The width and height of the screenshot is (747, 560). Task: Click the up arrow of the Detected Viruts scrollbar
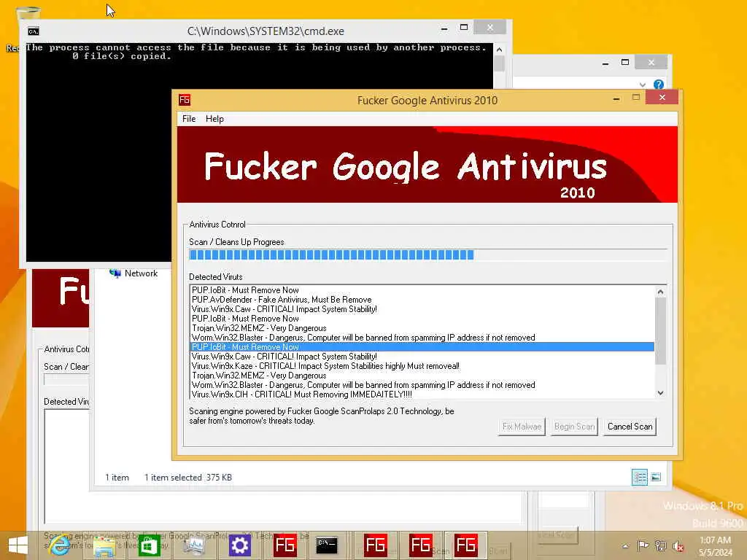pos(660,292)
